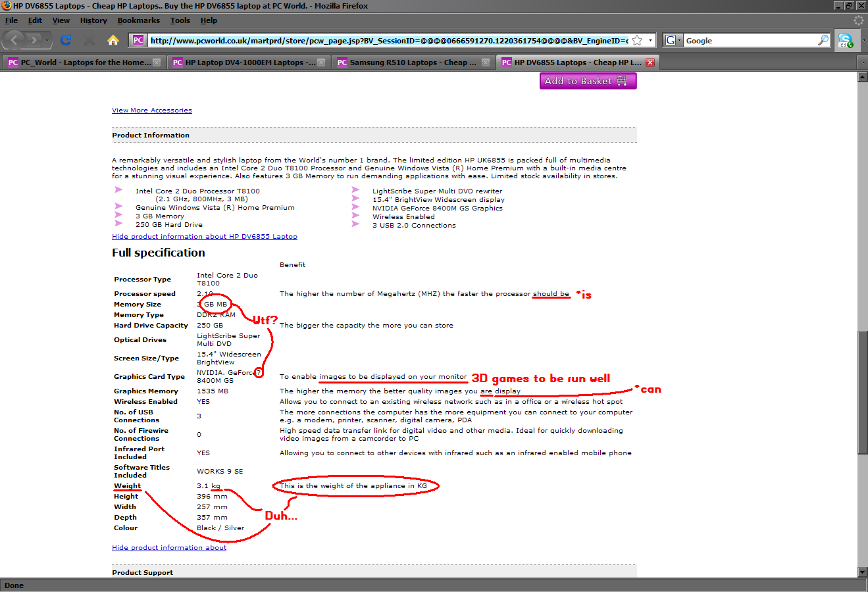Viewport: 868px width, 592px height.
Task: Click the Add to Basket button
Action: click(x=588, y=81)
